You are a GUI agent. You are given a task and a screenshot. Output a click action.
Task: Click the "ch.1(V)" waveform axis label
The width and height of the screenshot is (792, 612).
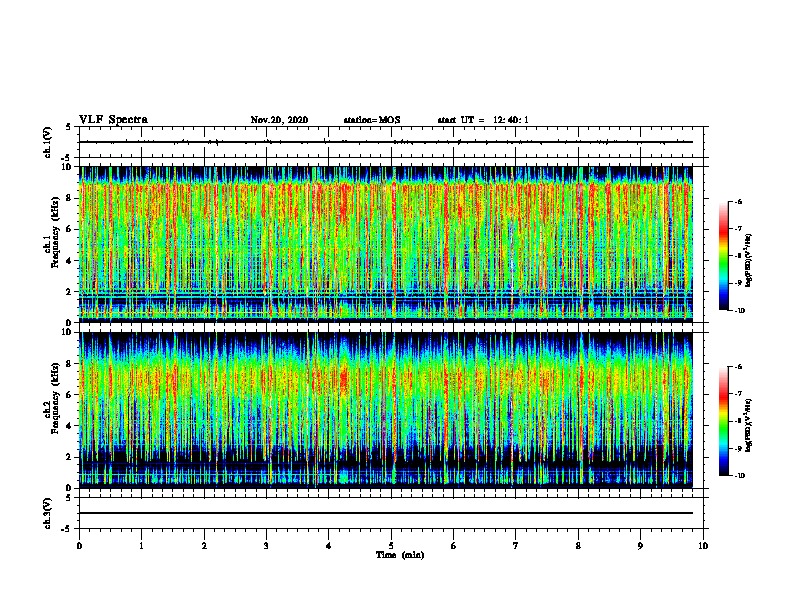click(48, 142)
